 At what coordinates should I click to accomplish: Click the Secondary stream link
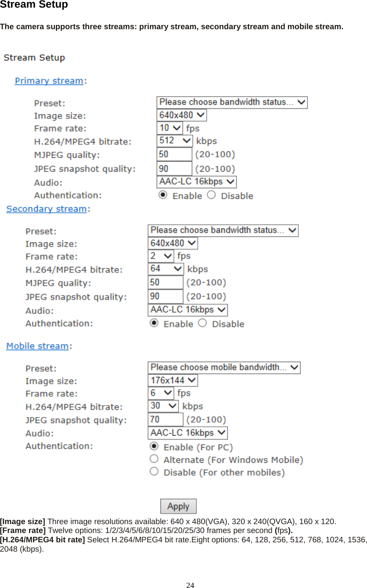point(46,209)
